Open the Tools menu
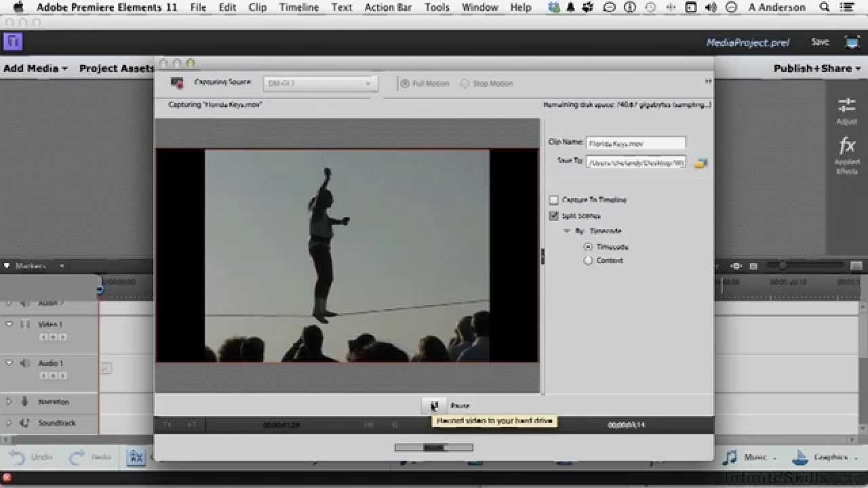 click(x=437, y=7)
